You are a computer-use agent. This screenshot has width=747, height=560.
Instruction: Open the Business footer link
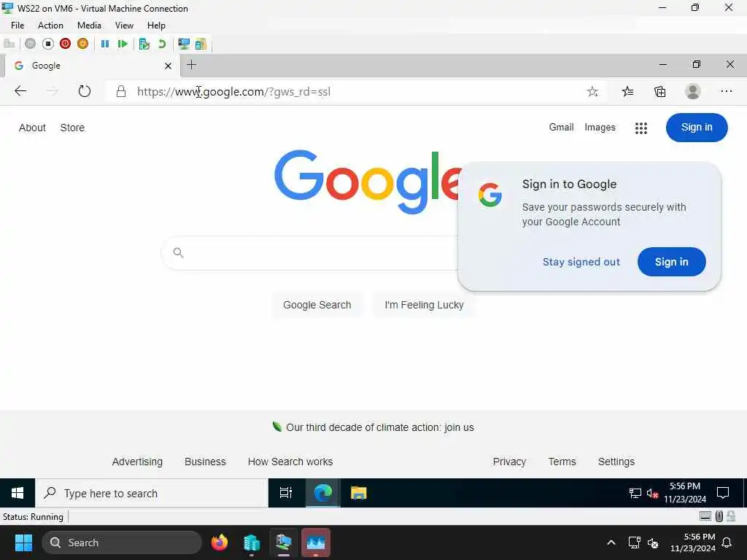pyautogui.click(x=205, y=462)
